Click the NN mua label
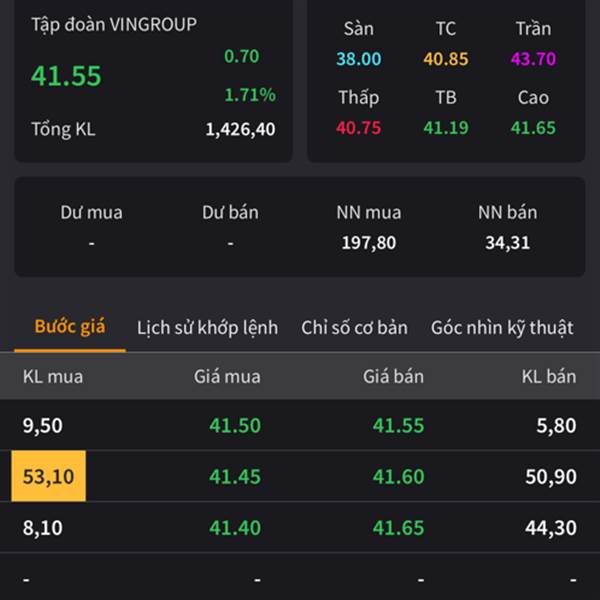This screenshot has height=600, width=600. [368, 212]
